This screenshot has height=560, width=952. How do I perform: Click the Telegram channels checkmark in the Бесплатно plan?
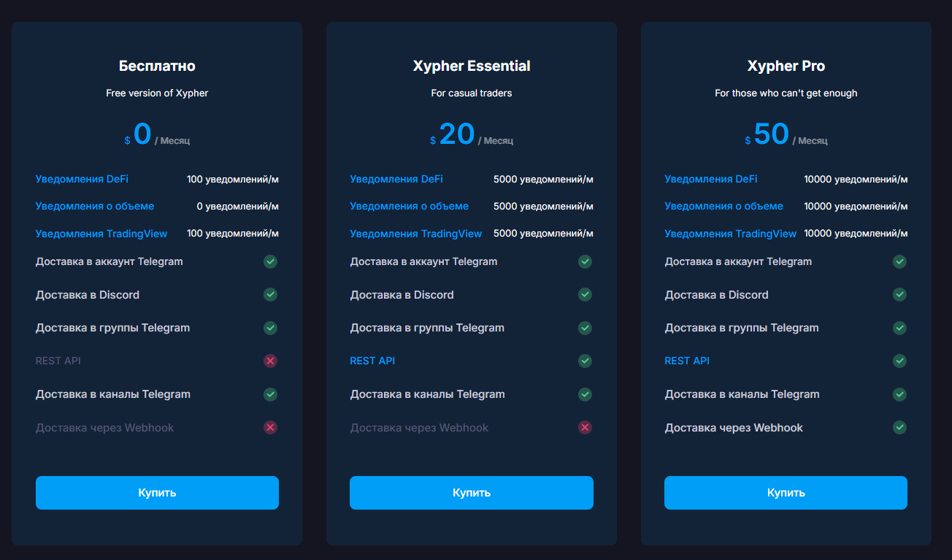(271, 394)
